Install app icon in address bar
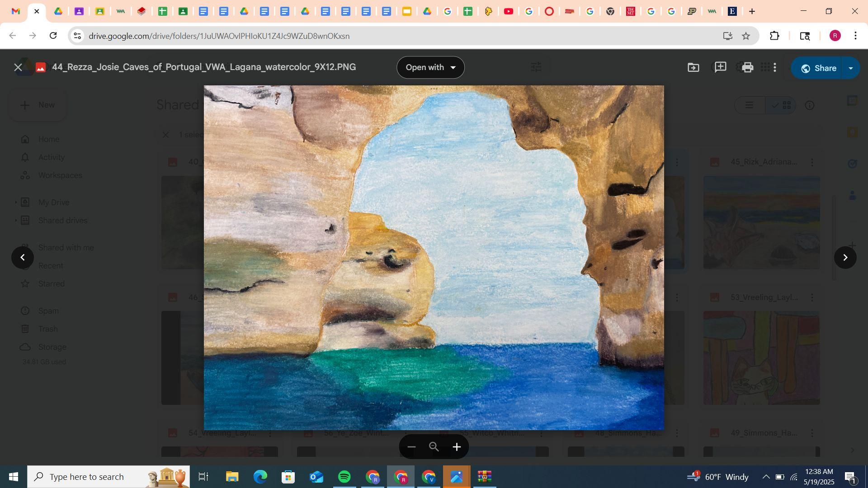 coord(727,36)
